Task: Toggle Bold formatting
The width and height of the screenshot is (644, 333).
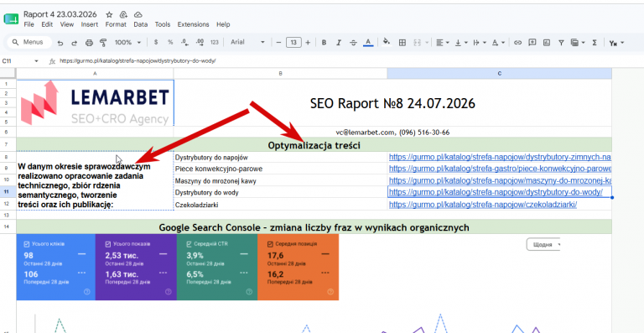Action: [324, 42]
